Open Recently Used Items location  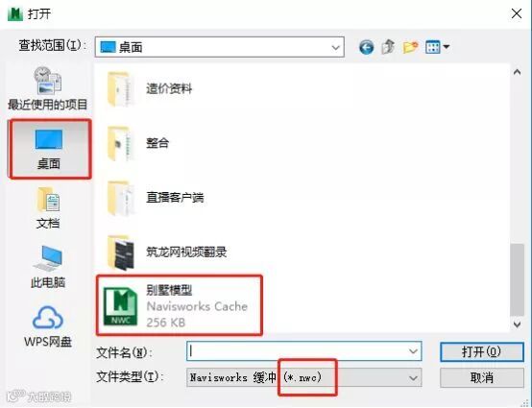[x=48, y=89]
